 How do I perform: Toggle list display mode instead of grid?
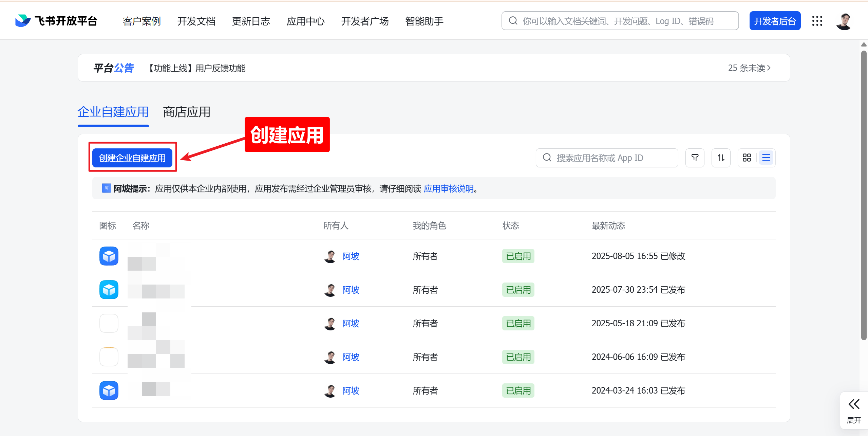[x=767, y=158]
